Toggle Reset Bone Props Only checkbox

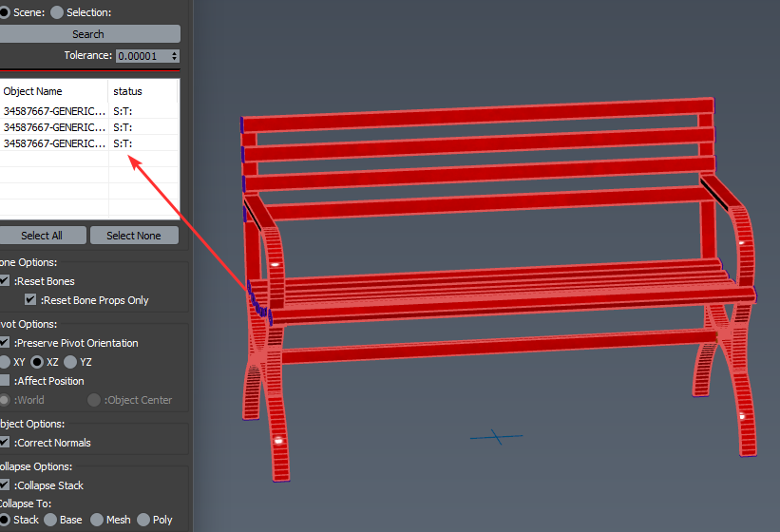tap(30, 300)
